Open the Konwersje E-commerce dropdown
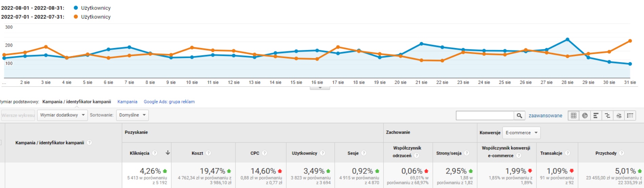644x188 pixels. pos(521,133)
